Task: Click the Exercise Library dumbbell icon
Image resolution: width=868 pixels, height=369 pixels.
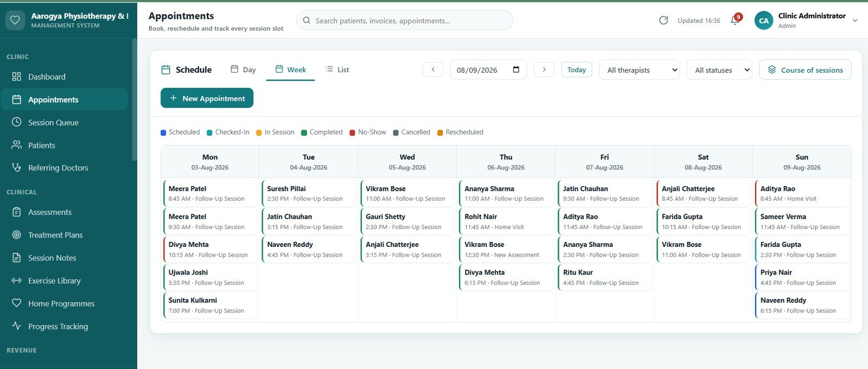Action: [x=17, y=281]
